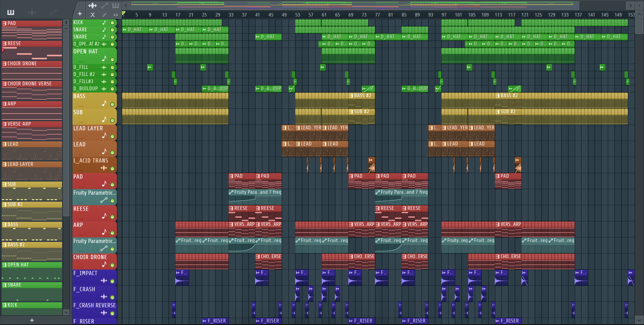
Task: Click the picker scroll-up arrow
Action: [x=66, y=29]
